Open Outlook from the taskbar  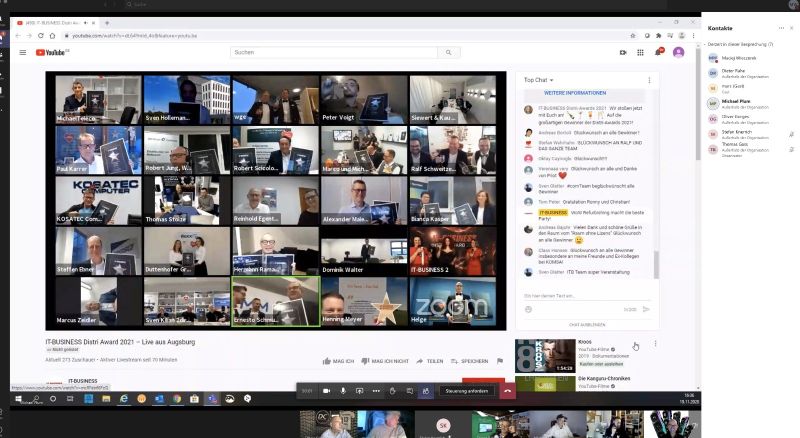[x=159, y=399]
